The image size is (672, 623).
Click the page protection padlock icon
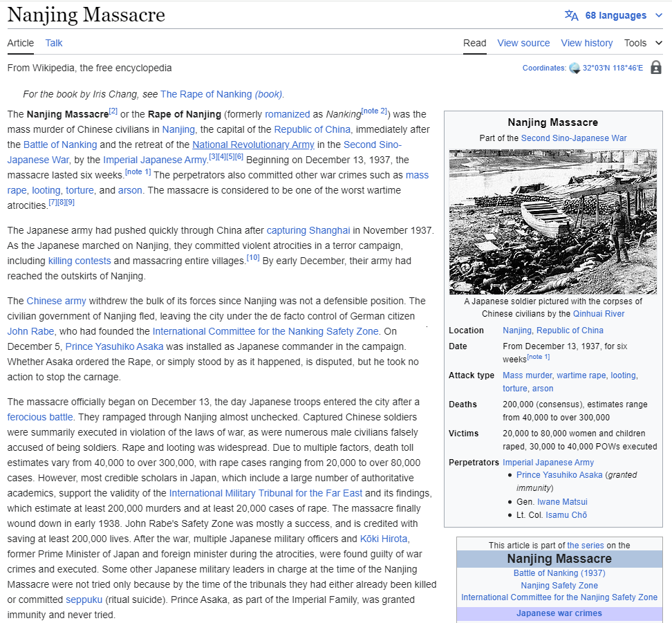(655, 67)
